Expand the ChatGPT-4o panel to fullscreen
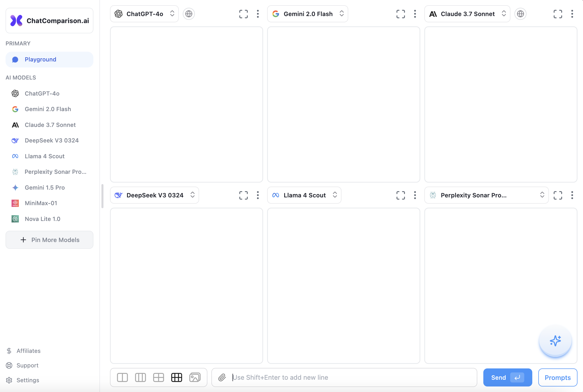 coord(244,14)
